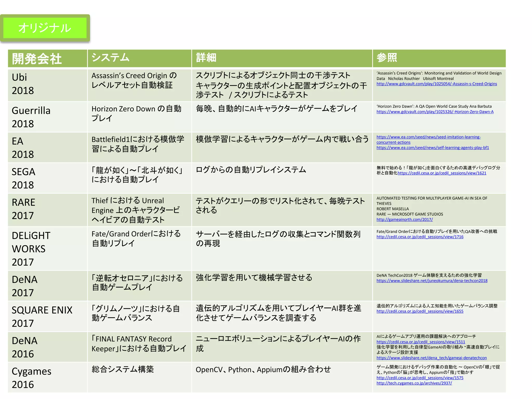Click the ログからの自動リプレイシステム detail text

pyautogui.click(x=251, y=170)
